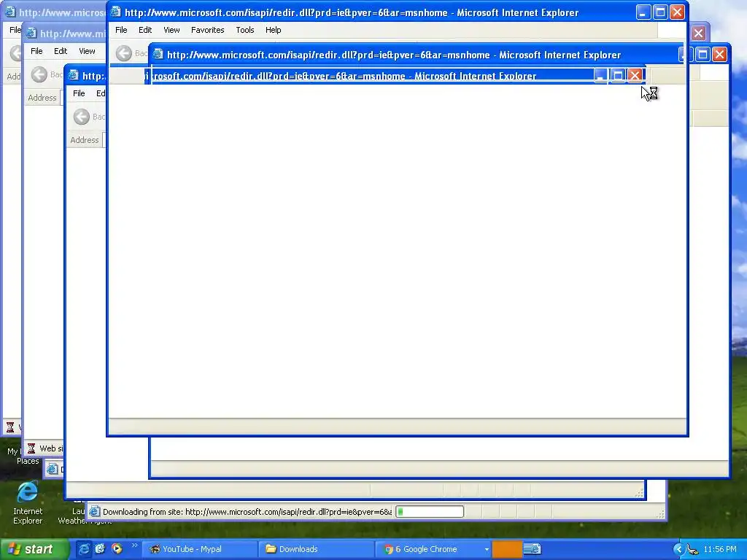Open Internet Explorer desktop shortcut icon
This screenshot has width=747, height=560.
(x=28, y=493)
